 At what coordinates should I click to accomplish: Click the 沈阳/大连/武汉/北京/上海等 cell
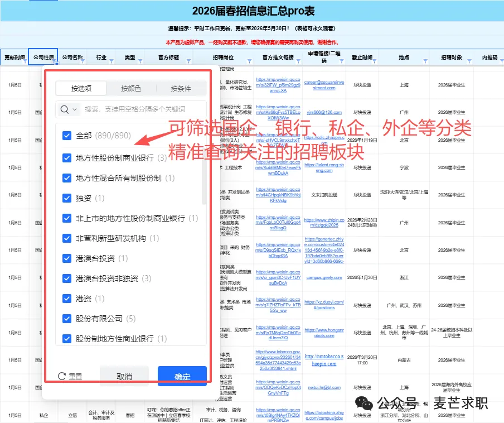[x=404, y=195]
